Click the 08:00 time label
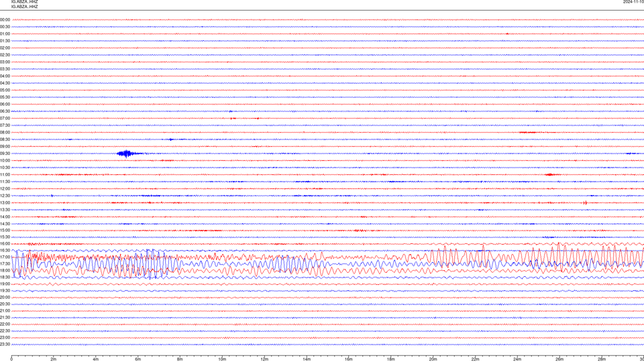 [5, 133]
